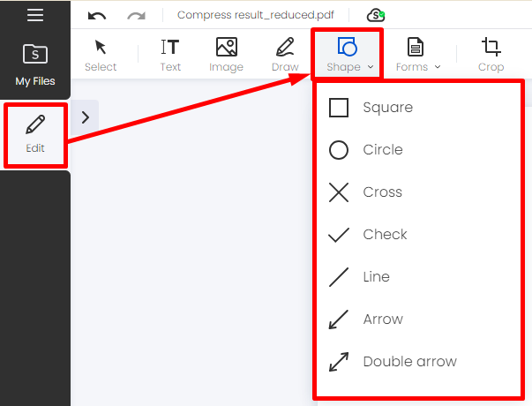Insert an Image from toolbar

[x=227, y=56]
